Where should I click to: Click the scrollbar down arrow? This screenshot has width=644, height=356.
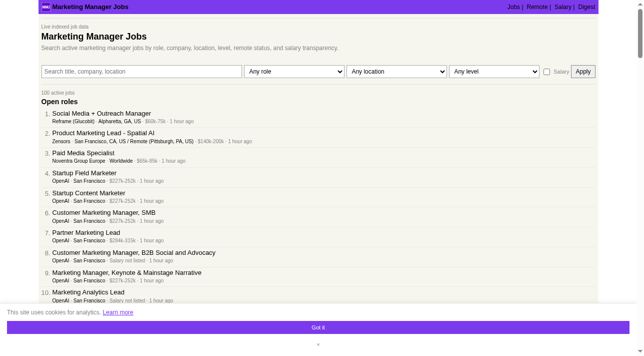pos(640,351)
